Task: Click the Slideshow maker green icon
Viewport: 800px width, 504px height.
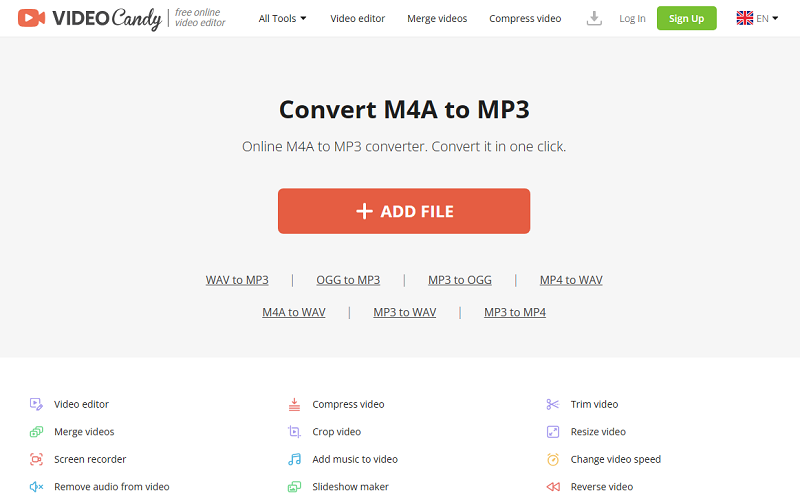Action: pos(294,487)
